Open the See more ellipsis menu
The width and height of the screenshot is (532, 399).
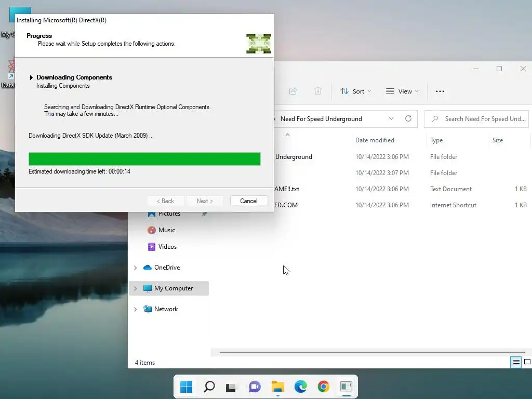tap(440, 91)
